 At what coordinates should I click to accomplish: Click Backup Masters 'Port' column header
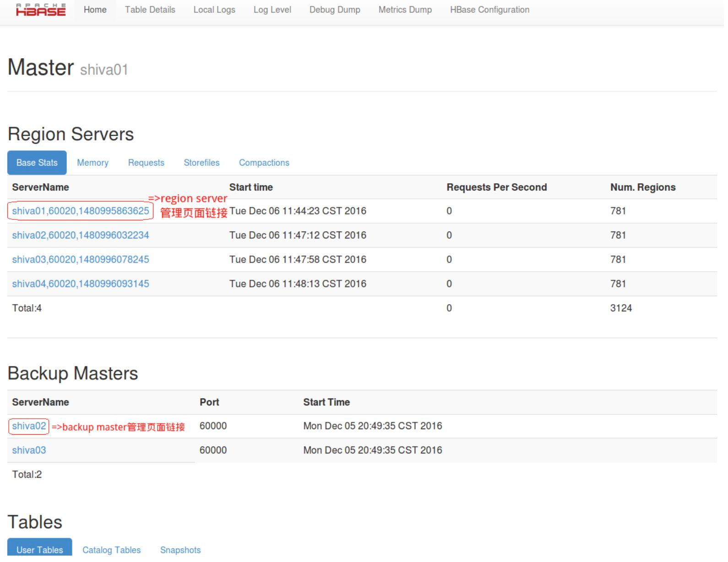(209, 402)
